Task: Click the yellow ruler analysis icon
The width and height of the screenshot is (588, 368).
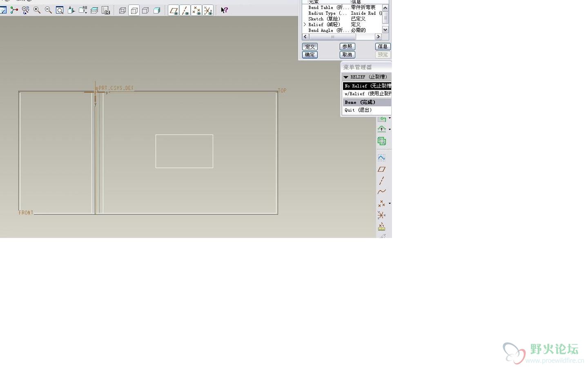Action: tap(382, 226)
